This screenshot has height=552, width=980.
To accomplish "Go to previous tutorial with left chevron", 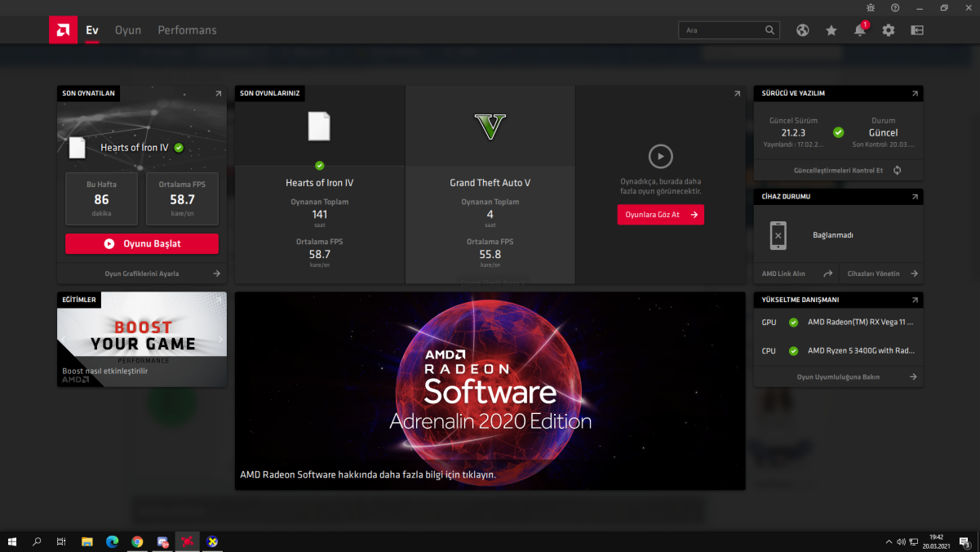I will tap(64, 339).
